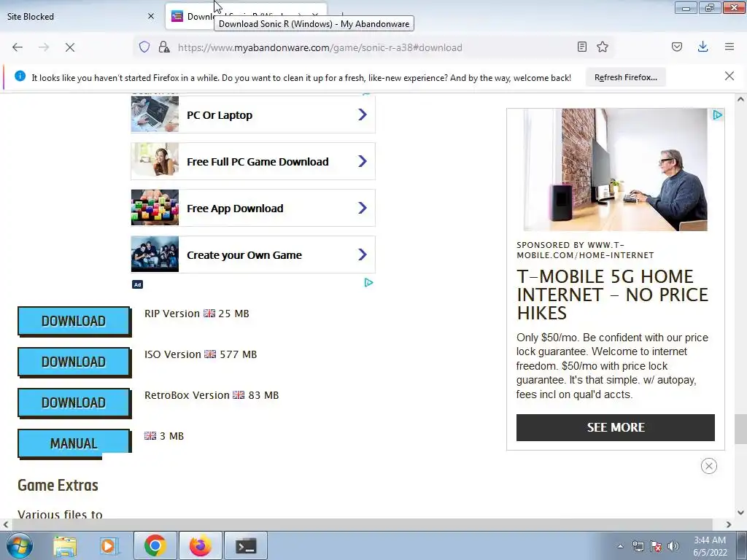Click chevron arrow beside PC Or Laptop
This screenshot has width=747, height=560.
pos(363,114)
